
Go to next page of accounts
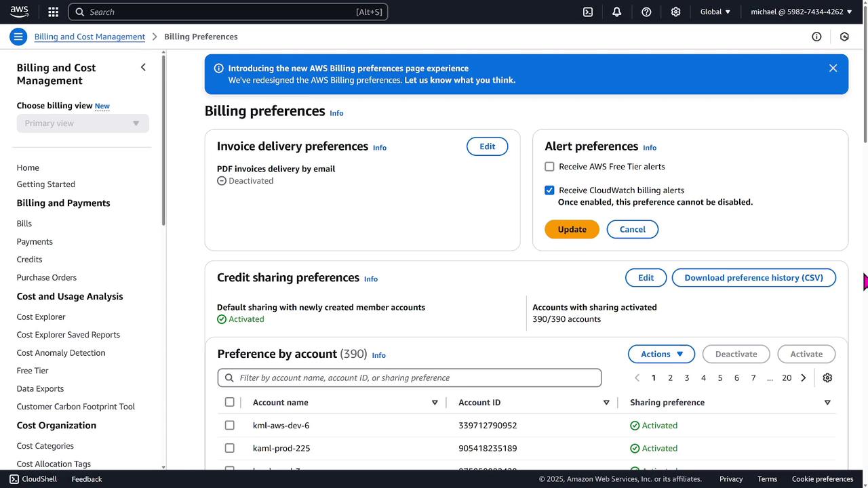(804, 378)
